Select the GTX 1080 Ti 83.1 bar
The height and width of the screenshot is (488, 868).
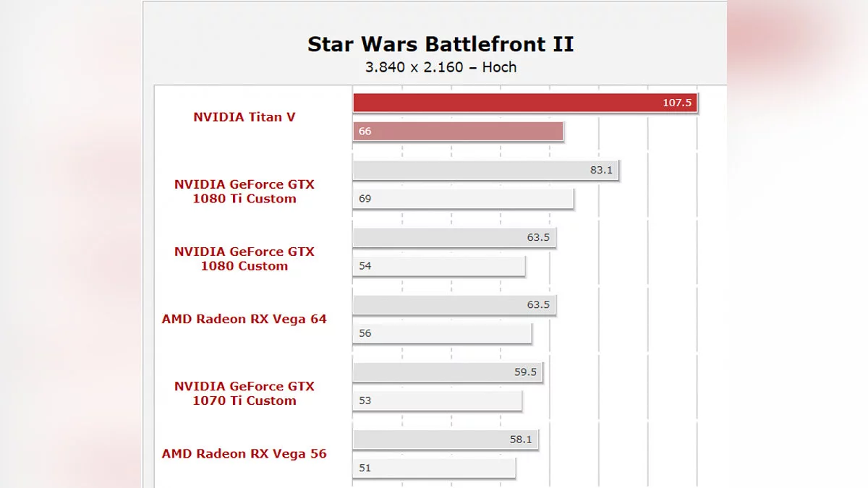pyautogui.click(x=485, y=170)
